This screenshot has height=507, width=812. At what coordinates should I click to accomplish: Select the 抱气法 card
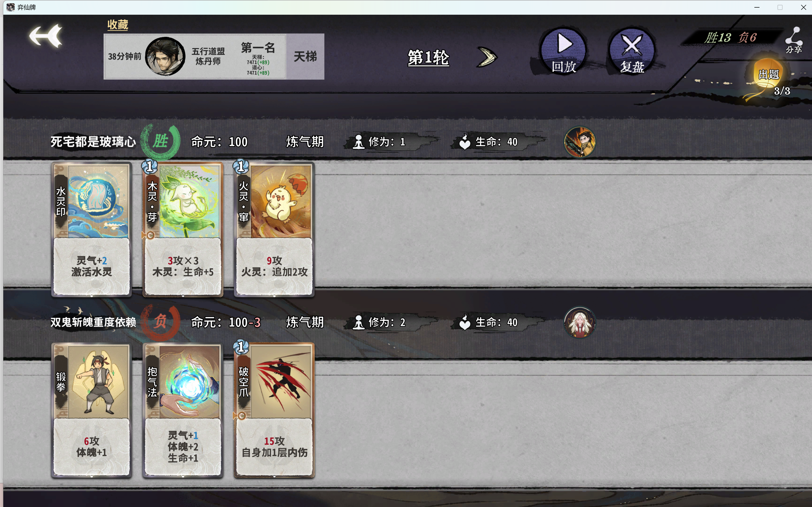[x=183, y=410]
